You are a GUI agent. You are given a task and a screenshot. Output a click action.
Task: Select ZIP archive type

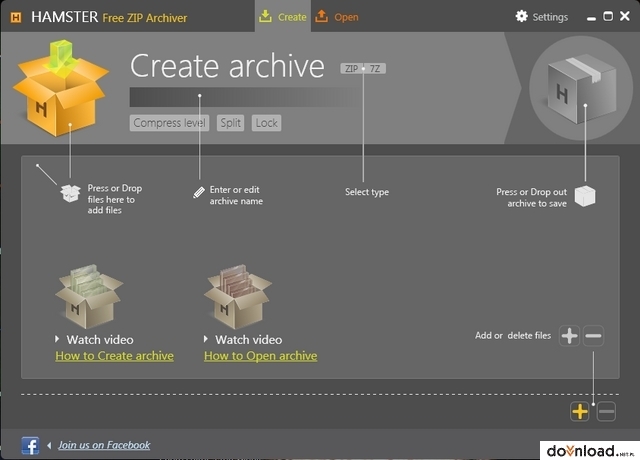click(x=351, y=69)
